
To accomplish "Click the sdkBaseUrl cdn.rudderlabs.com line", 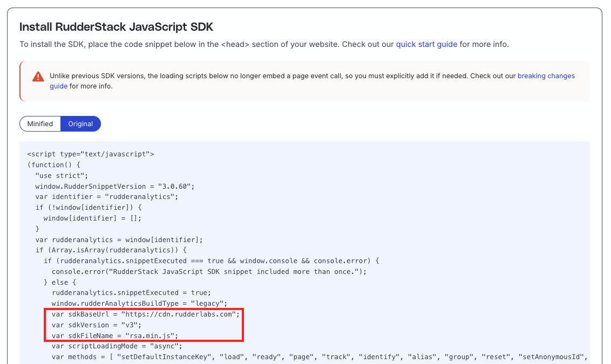I will pyautogui.click(x=146, y=314).
